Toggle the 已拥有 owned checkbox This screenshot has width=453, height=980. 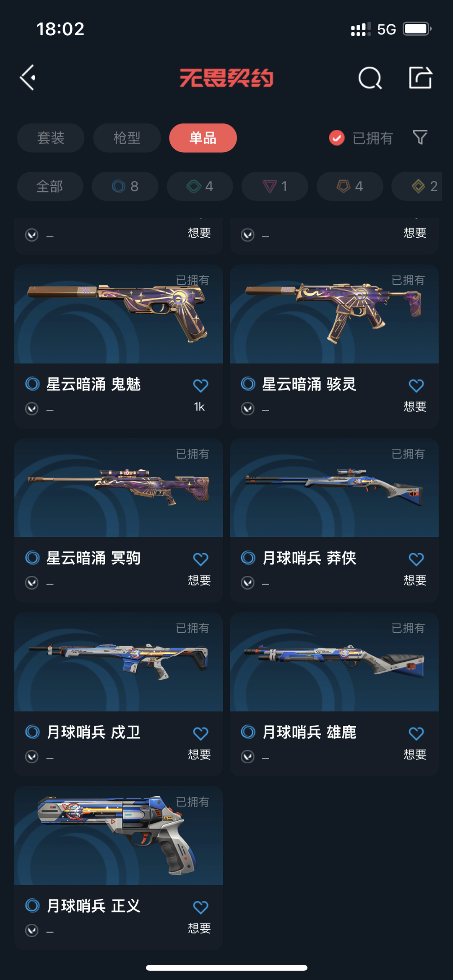337,138
